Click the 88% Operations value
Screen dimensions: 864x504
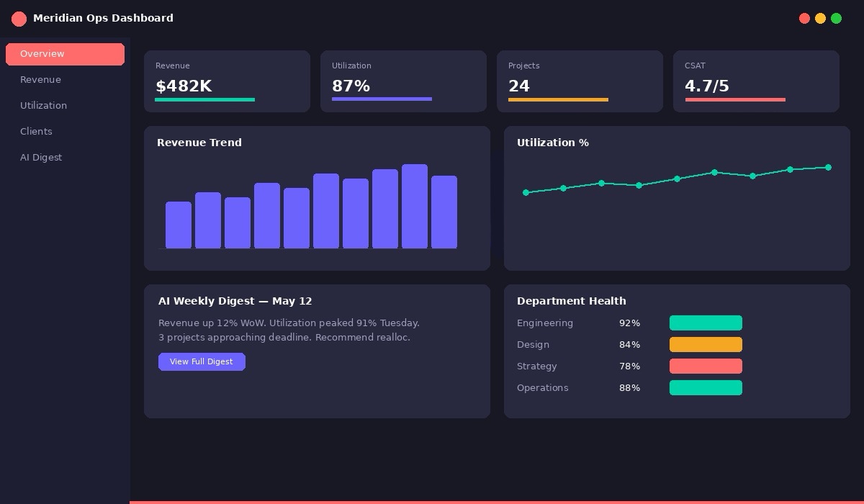click(x=629, y=388)
